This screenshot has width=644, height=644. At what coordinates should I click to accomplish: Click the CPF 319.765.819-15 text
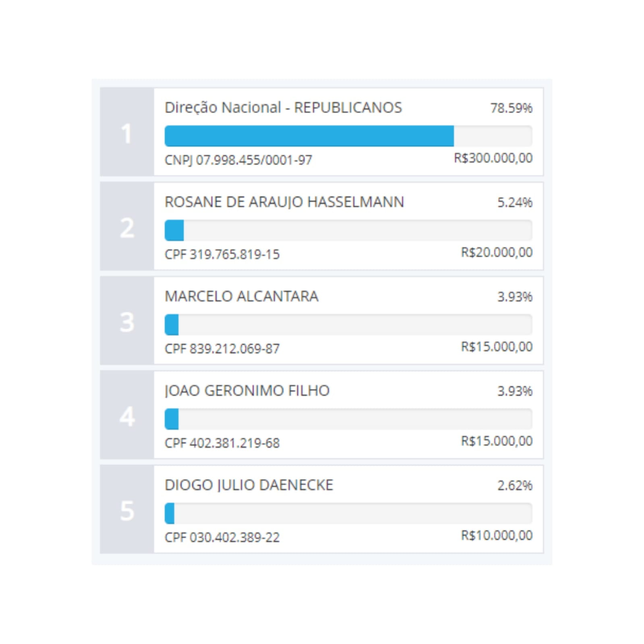coord(222,255)
